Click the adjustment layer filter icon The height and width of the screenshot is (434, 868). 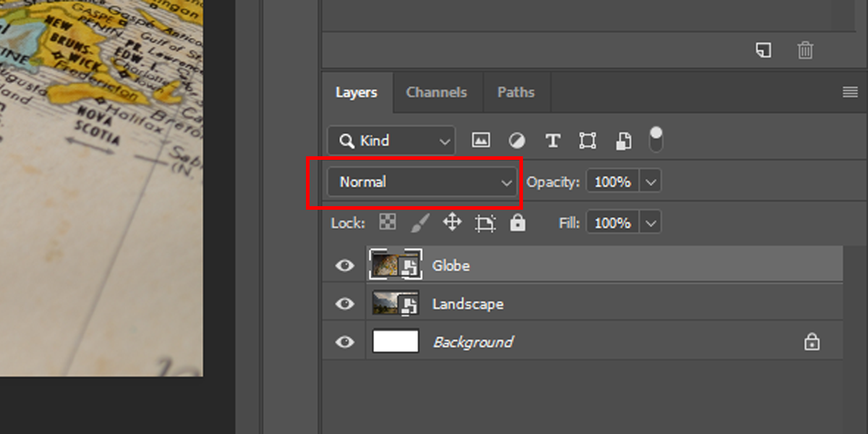click(x=517, y=140)
